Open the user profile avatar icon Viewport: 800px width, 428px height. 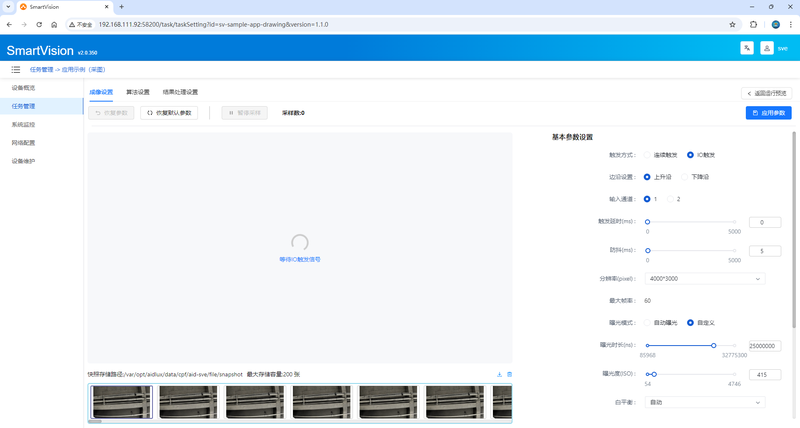pyautogui.click(x=767, y=48)
